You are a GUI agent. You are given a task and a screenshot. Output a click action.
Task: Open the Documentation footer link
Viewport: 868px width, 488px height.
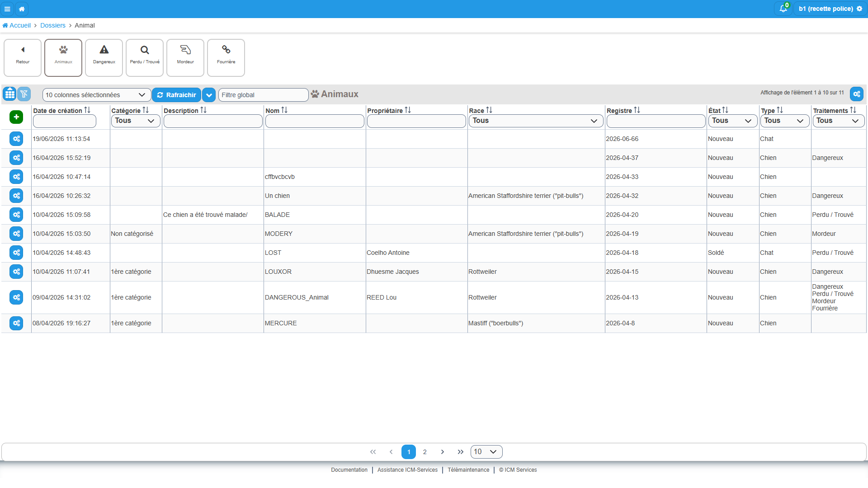click(349, 470)
